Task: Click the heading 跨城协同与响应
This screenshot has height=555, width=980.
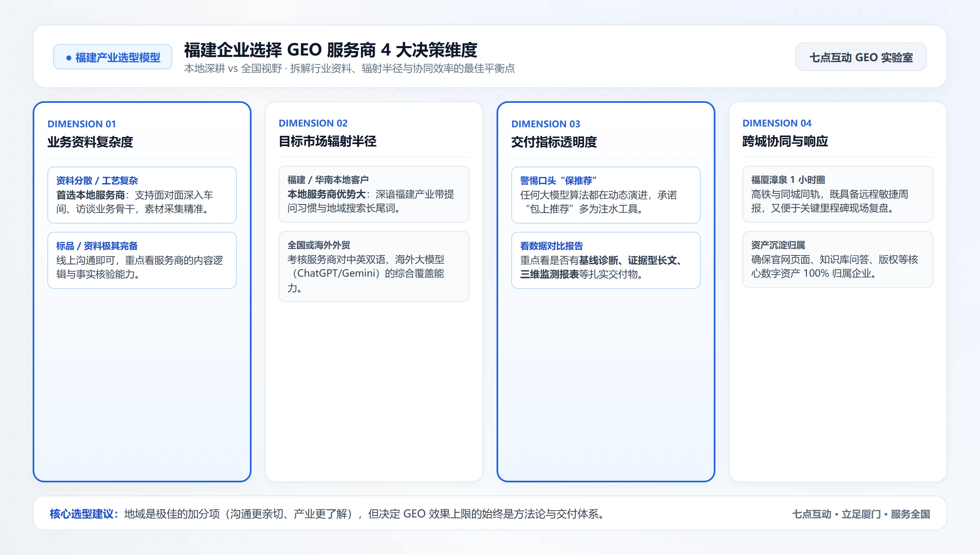Action: click(785, 141)
